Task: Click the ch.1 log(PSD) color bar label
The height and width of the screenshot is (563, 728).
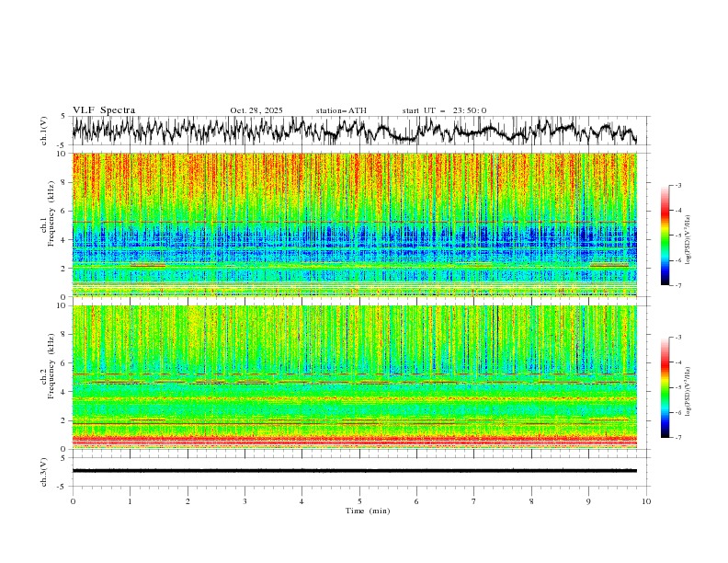Action: [688, 240]
